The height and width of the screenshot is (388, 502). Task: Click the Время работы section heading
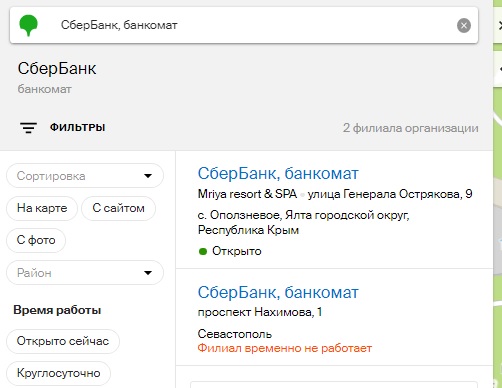coord(57,310)
